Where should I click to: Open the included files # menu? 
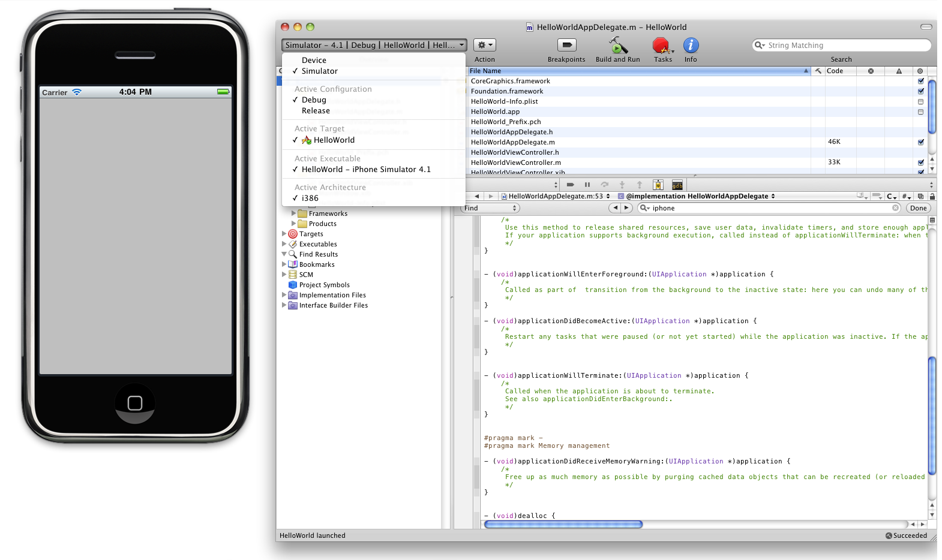907,196
